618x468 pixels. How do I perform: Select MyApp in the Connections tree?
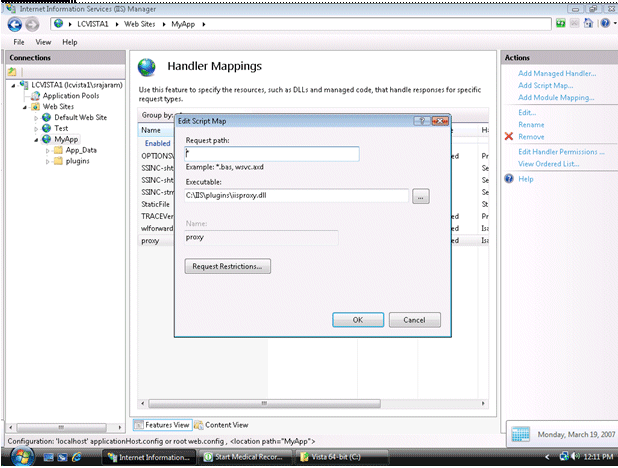66,139
